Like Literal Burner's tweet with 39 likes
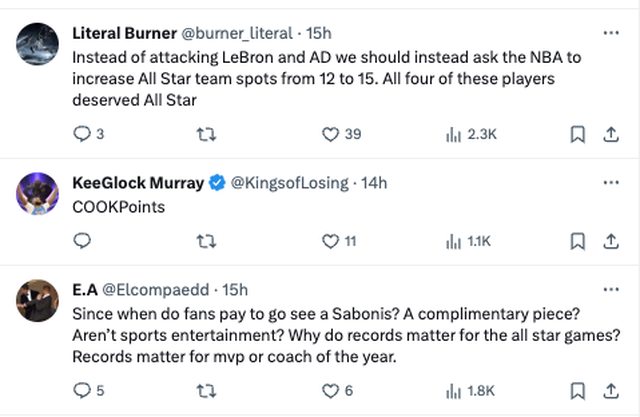Viewport: 640px width, 417px height. [332, 134]
